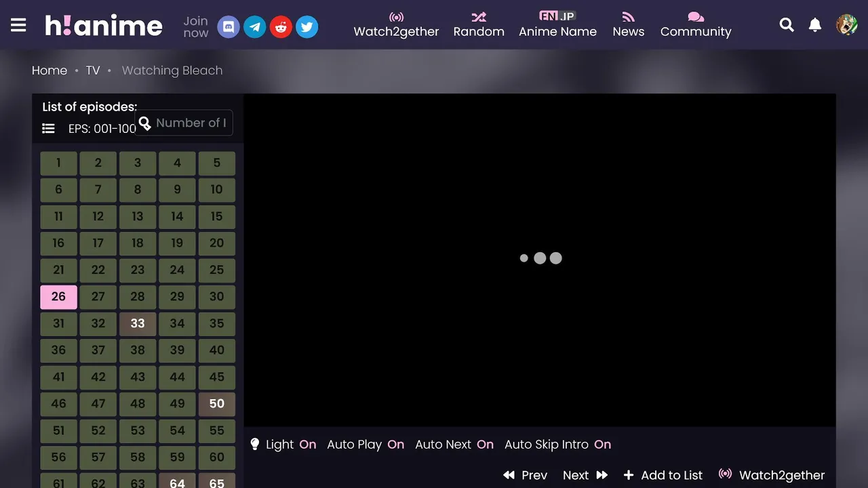
Task: Toggle Auto Play setting
Action: [x=366, y=445]
